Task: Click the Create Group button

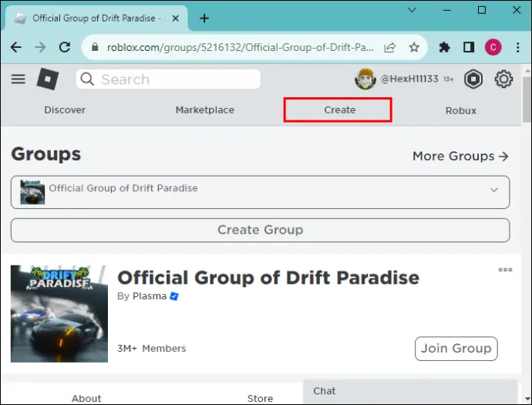Action: point(261,230)
